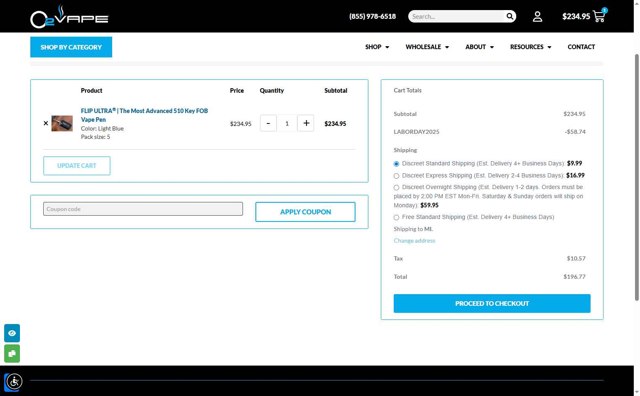Click the Coupon code input field
Screen dimensions: 640x396
tap(143, 209)
